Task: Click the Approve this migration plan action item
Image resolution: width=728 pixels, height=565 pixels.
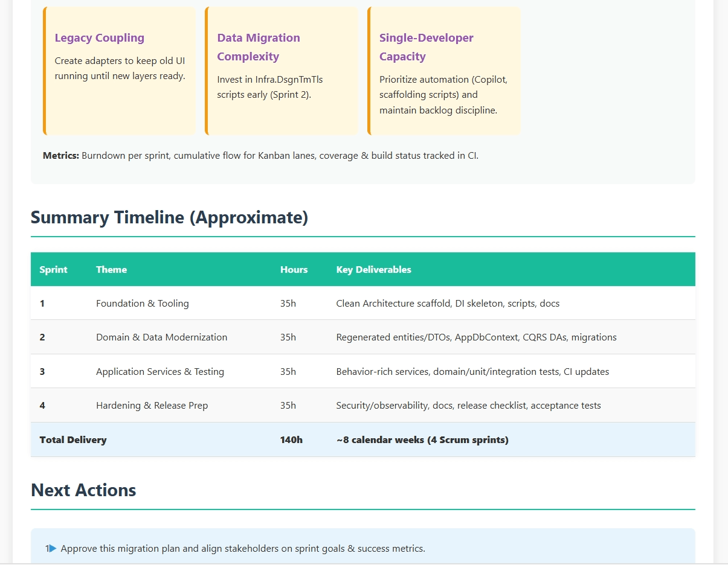Action: click(243, 549)
